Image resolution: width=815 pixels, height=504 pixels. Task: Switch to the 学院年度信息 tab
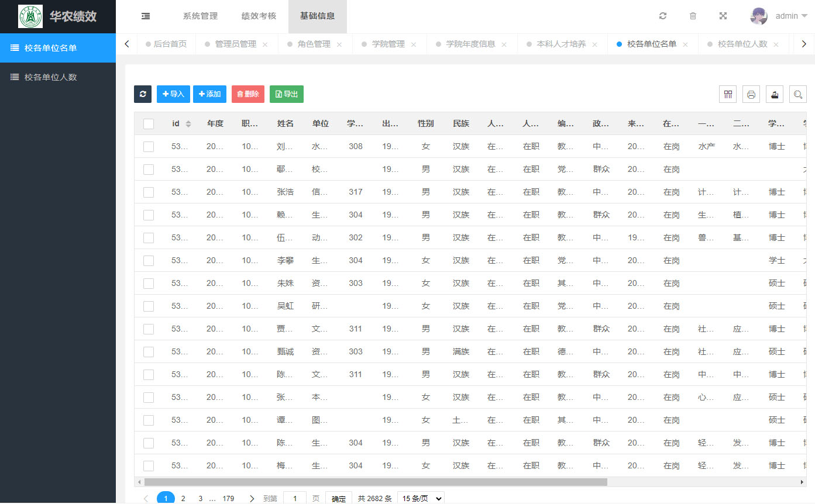point(470,44)
